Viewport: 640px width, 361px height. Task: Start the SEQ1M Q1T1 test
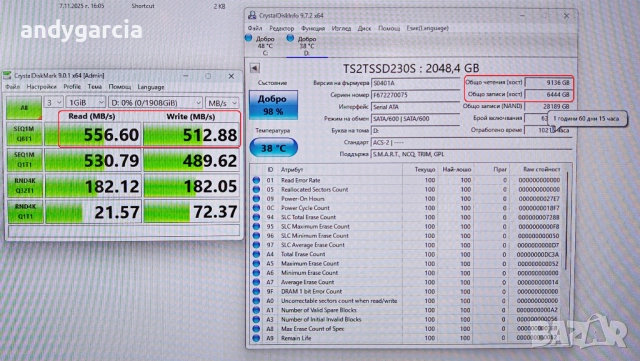pos(24,160)
